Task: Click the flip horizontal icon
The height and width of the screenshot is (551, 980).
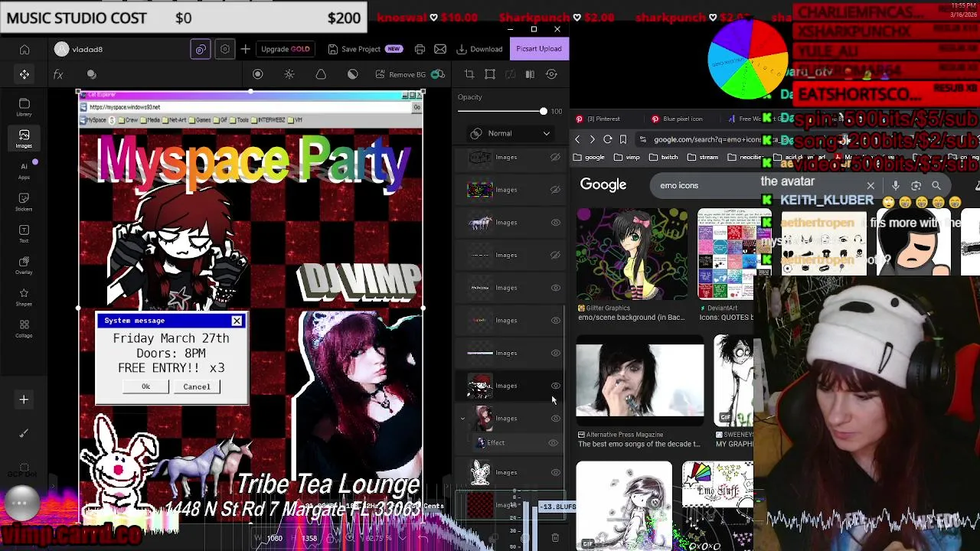Action: pos(530,74)
